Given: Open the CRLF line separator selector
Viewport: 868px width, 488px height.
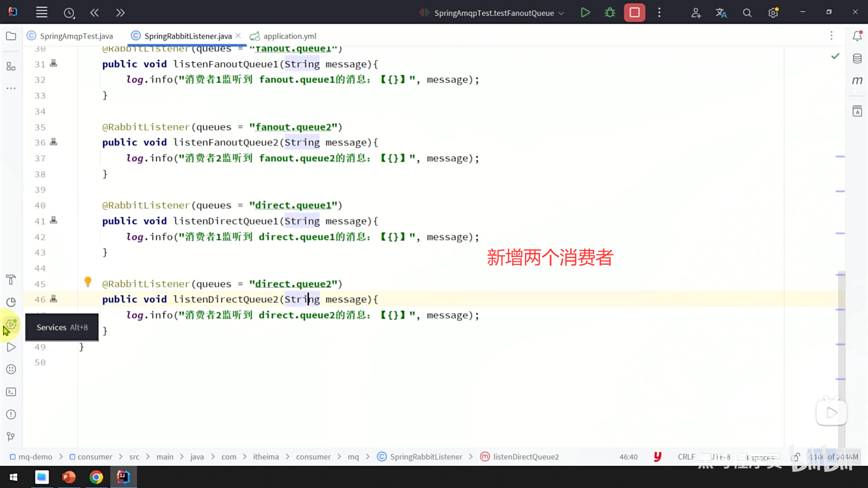Looking at the screenshot, I should [686, 457].
